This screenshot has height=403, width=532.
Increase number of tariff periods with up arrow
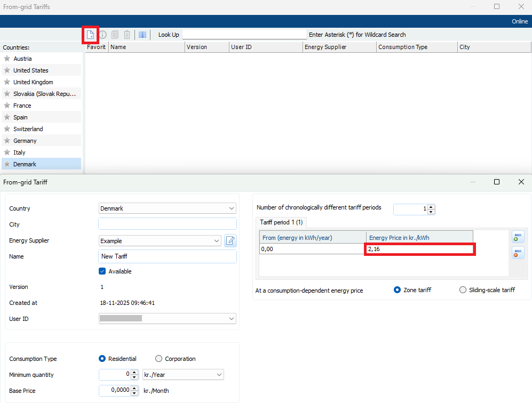[431, 207]
